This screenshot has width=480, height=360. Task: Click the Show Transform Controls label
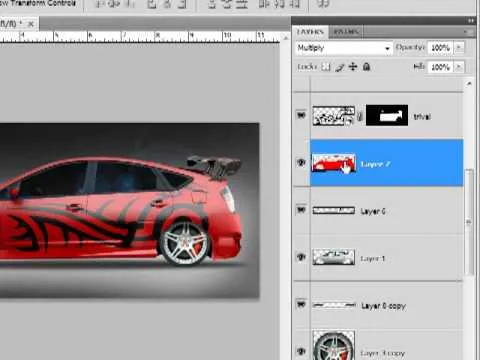38,3
